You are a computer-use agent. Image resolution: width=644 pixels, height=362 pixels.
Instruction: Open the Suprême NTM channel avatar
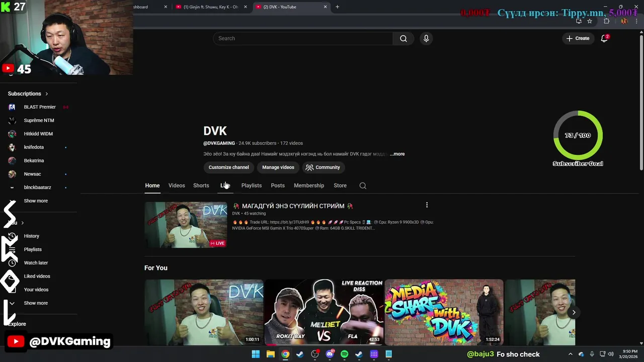12,120
